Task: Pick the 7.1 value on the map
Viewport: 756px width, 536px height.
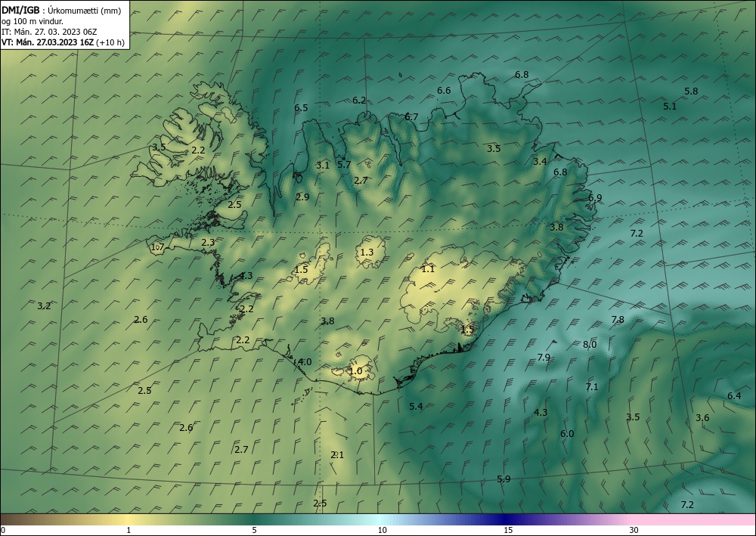Action: [592, 386]
